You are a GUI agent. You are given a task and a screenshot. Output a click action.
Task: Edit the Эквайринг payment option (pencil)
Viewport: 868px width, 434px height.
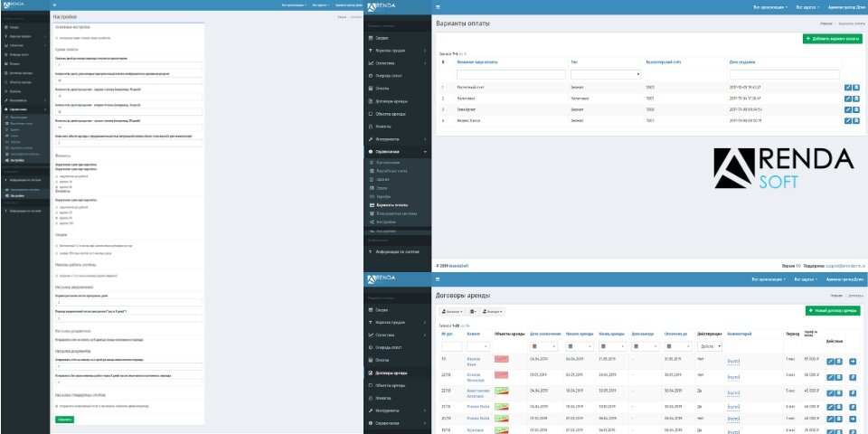pyautogui.click(x=847, y=109)
